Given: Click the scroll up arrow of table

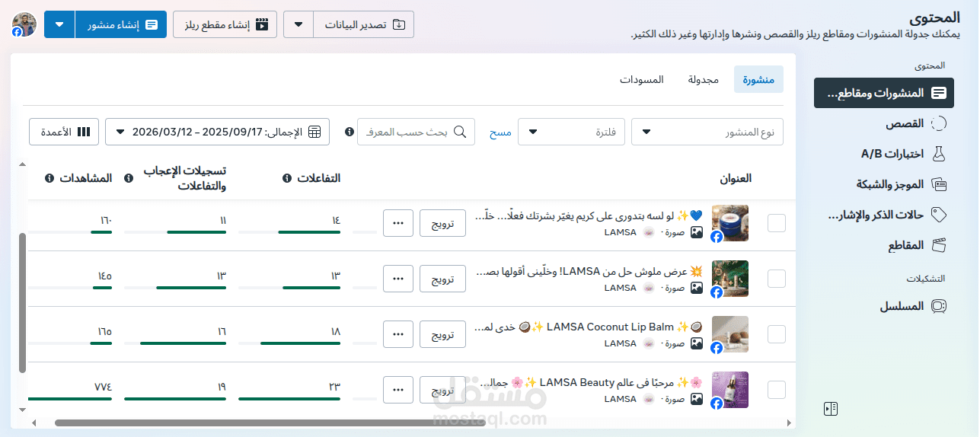Looking at the screenshot, I should [22, 166].
